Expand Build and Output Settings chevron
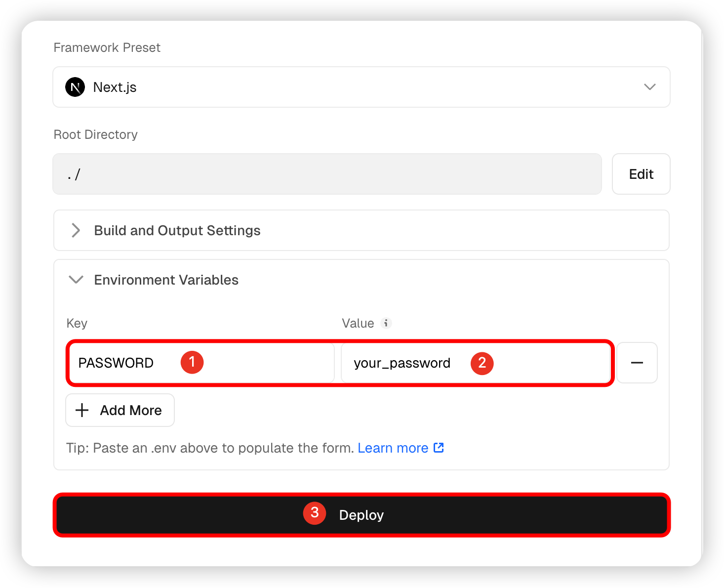724x588 pixels. click(76, 230)
